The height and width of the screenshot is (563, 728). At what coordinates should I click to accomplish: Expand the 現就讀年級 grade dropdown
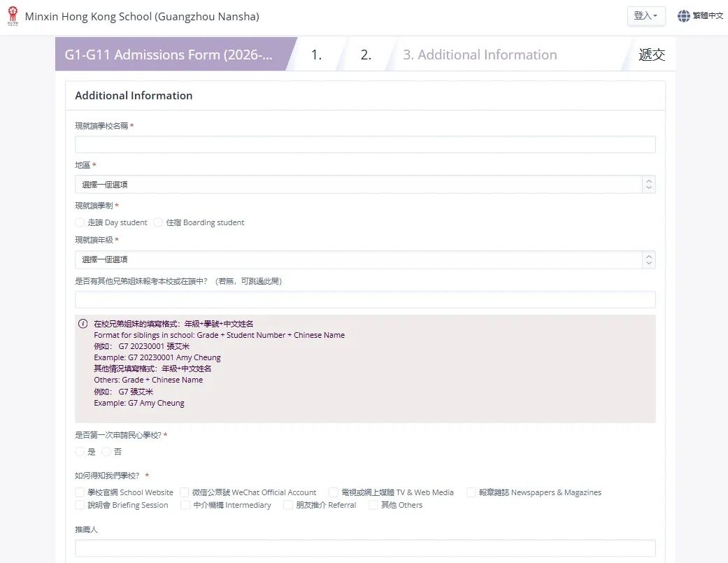[365, 259]
